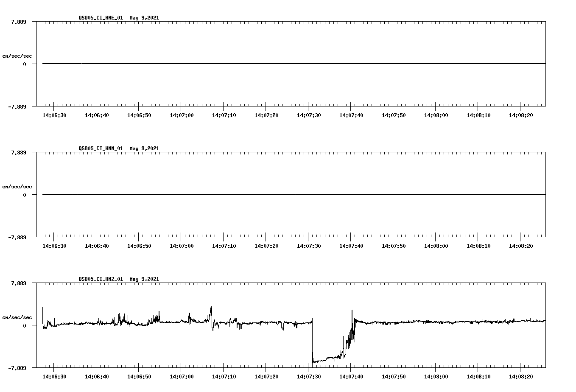Click the cm/sec/sec unit label on bottom trace

pyautogui.click(x=17, y=316)
